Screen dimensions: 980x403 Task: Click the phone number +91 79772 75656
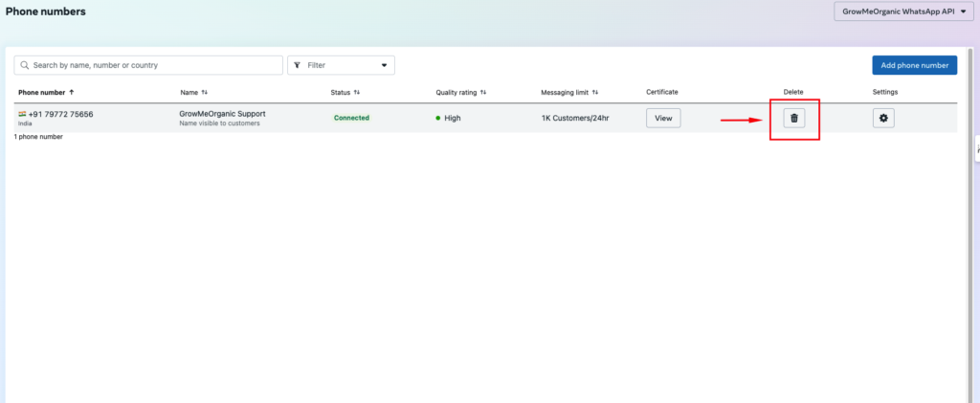[x=60, y=114]
